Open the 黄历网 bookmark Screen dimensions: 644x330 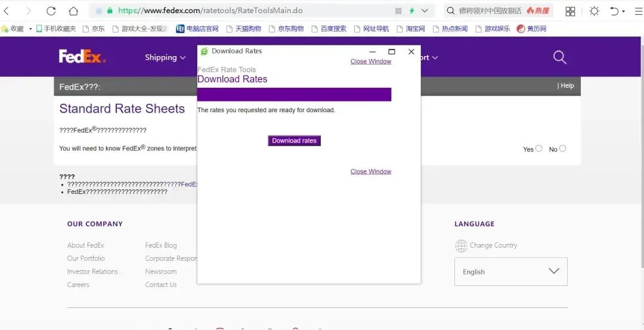(x=531, y=29)
